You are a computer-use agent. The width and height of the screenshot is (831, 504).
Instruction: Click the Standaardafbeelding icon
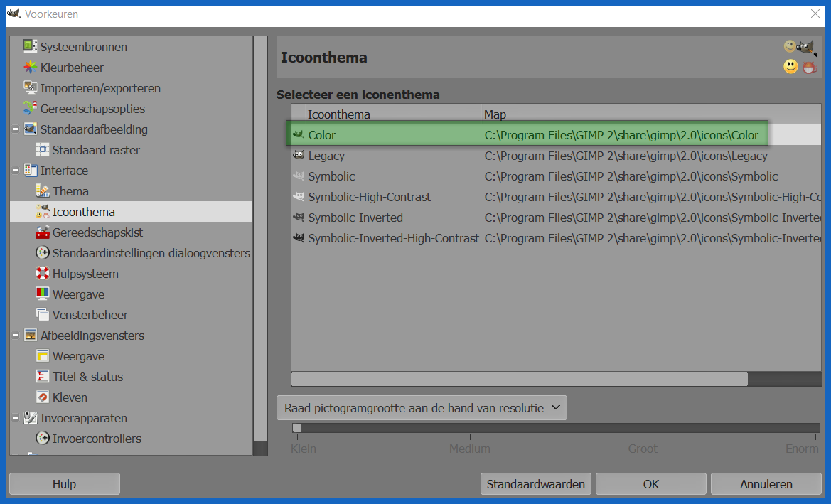click(x=30, y=129)
